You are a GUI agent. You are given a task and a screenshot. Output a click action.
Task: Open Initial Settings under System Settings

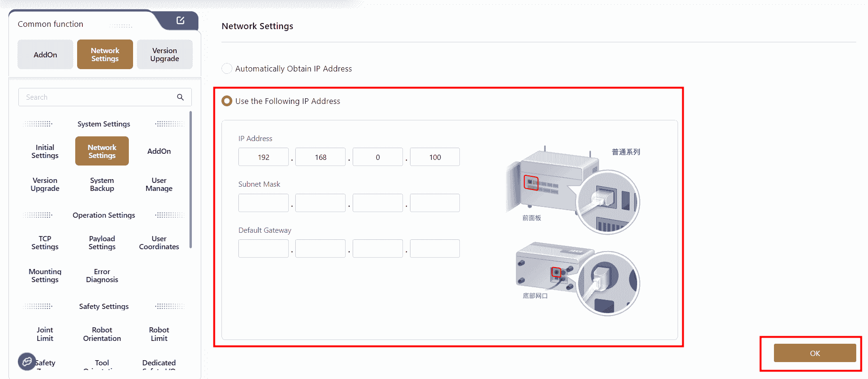(45, 151)
